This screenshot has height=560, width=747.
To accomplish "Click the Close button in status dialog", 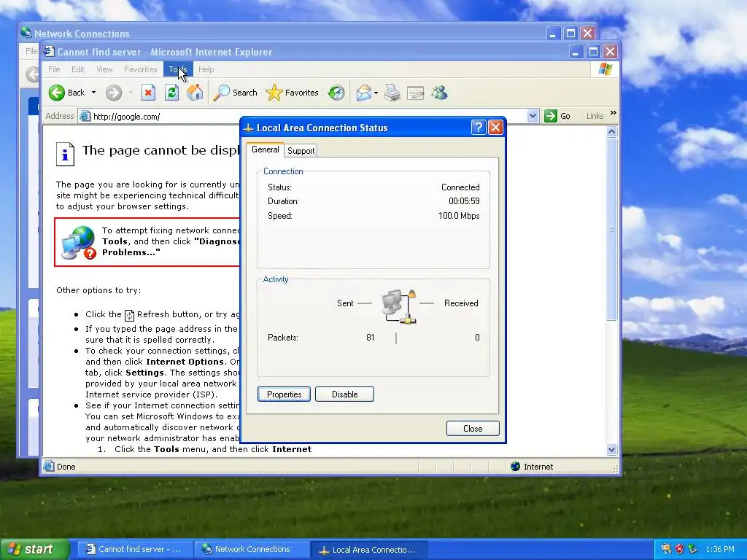I will pyautogui.click(x=473, y=429).
